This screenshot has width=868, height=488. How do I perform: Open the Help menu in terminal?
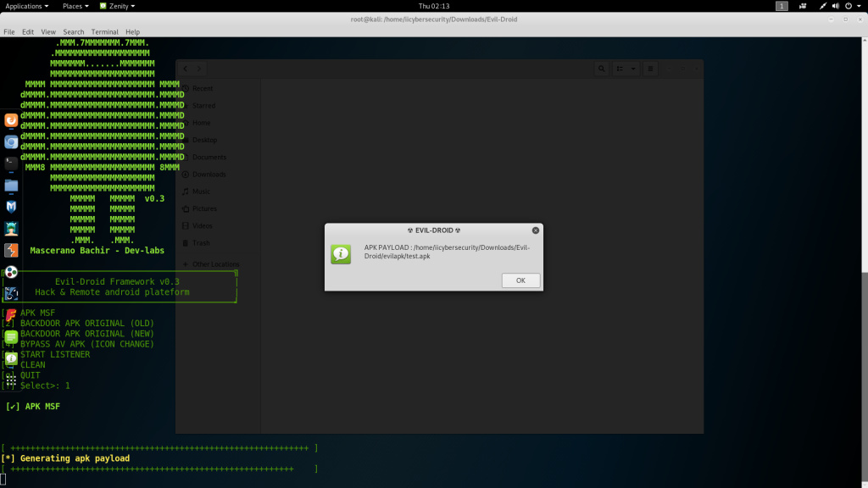(132, 32)
